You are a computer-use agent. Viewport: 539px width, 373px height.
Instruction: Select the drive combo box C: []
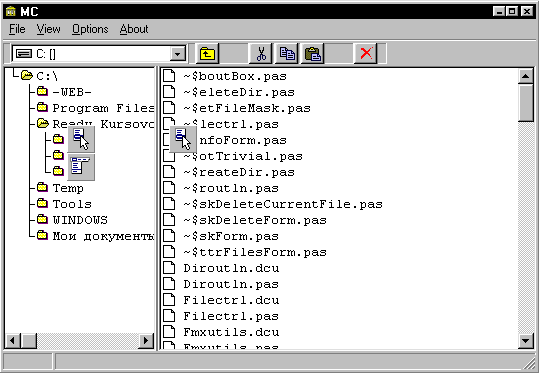(99, 54)
